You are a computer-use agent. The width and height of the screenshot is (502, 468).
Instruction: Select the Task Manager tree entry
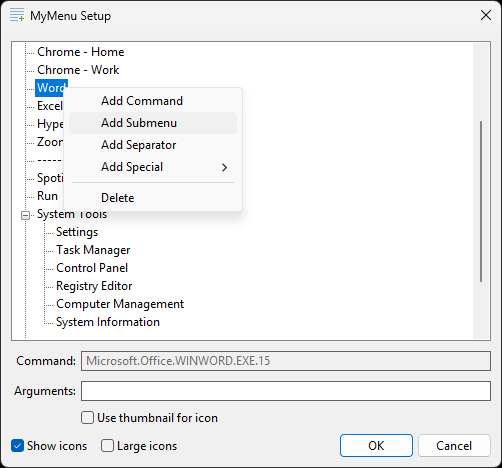pos(93,250)
